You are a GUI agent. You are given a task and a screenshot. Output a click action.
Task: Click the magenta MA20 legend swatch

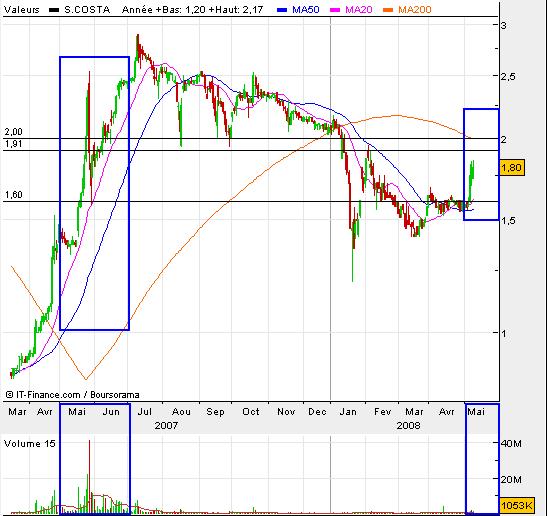click(x=335, y=10)
